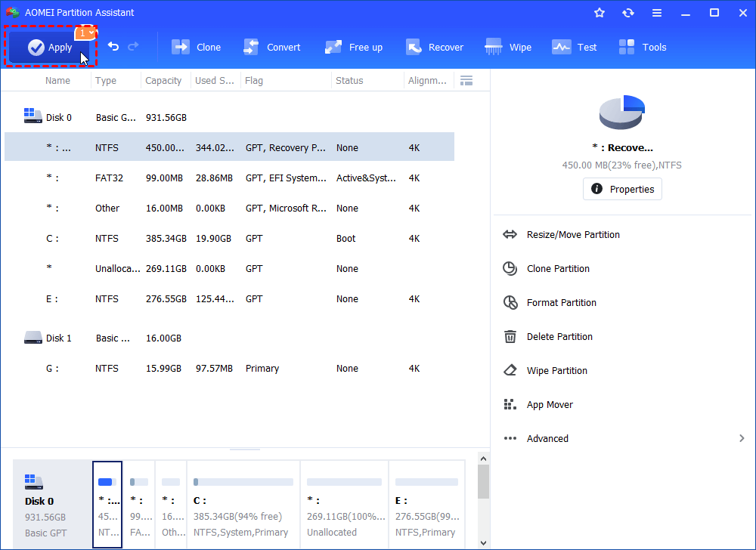Screen dimensions: 756x550
Task: Open the Tools menu
Action: click(x=643, y=47)
